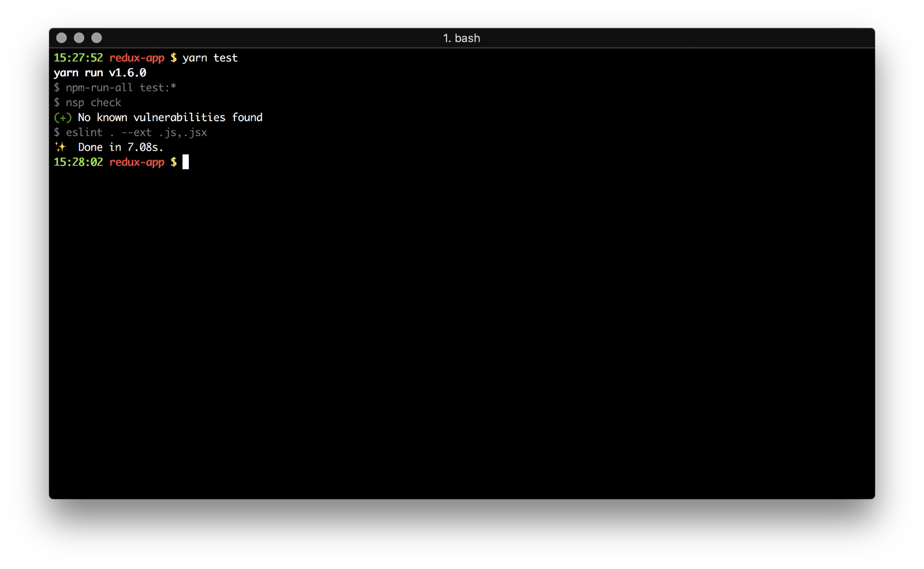Zoom the terminal window with the third button

coord(96,38)
